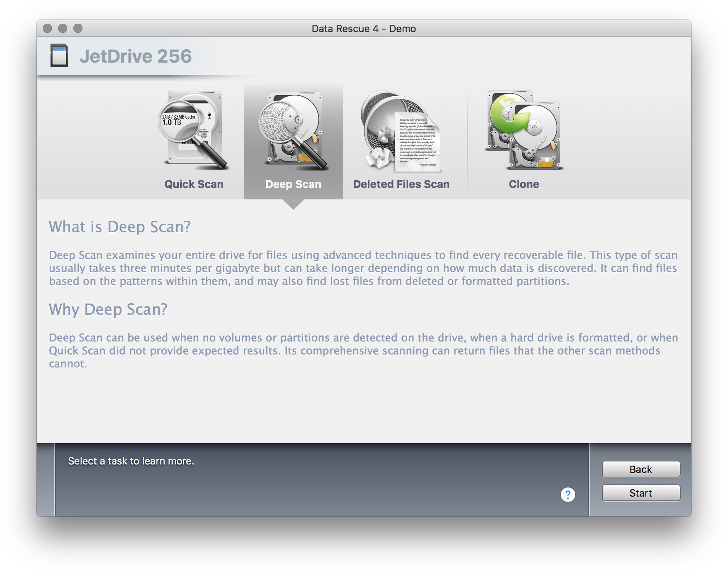Choose the Clone drives icon

pos(524,130)
